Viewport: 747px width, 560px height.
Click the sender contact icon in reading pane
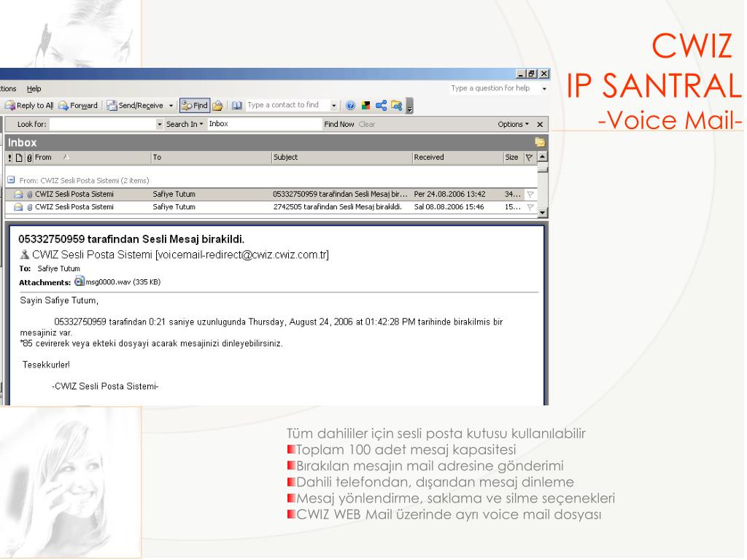point(24,254)
